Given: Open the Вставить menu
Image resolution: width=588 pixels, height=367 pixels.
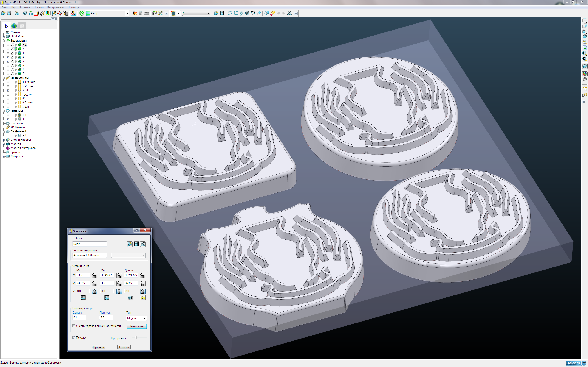Looking at the screenshot, I should [x=25, y=7].
